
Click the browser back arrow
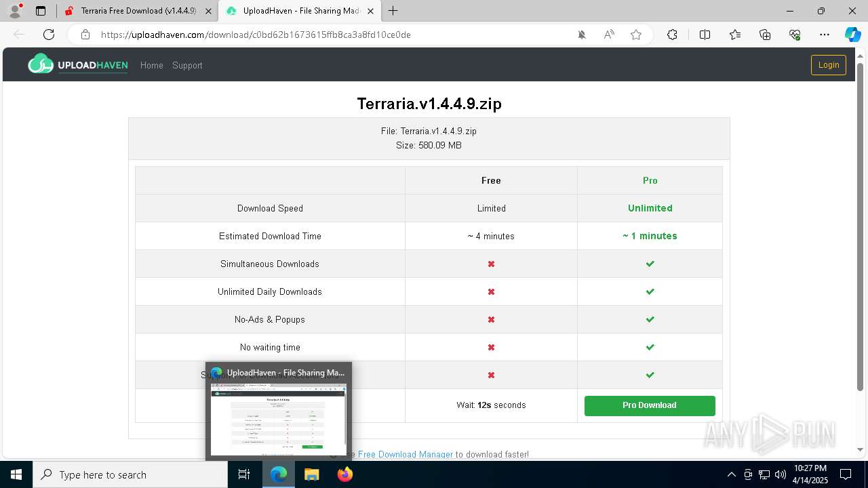[19, 35]
